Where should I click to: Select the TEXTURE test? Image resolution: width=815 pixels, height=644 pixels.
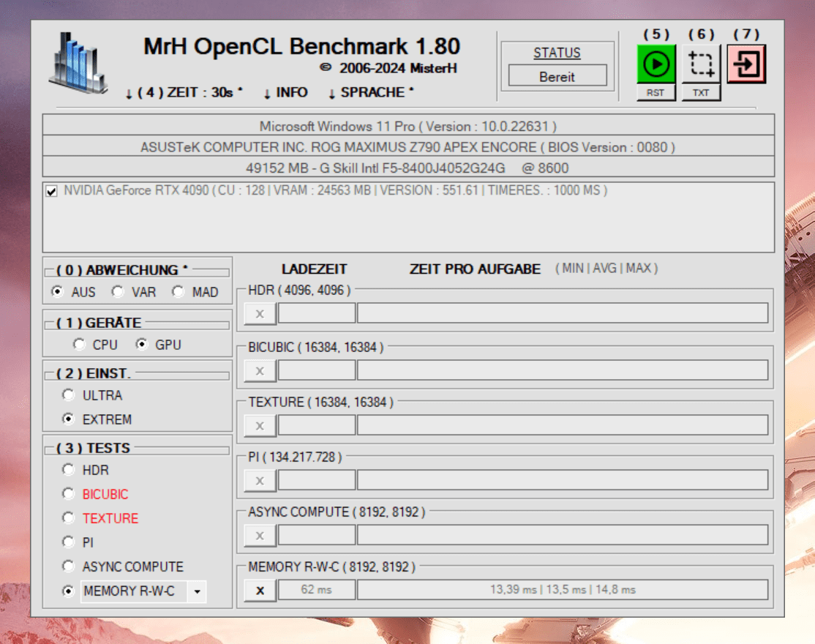pos(68,517)
